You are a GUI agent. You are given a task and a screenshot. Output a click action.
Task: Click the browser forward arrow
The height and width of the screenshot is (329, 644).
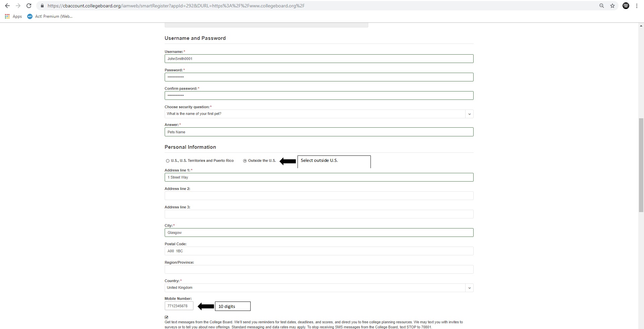tap(18, 6)
